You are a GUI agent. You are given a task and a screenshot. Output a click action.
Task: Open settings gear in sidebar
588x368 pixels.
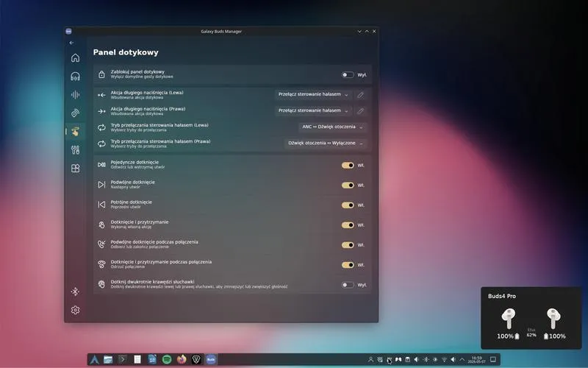click(x=76, y=310)
